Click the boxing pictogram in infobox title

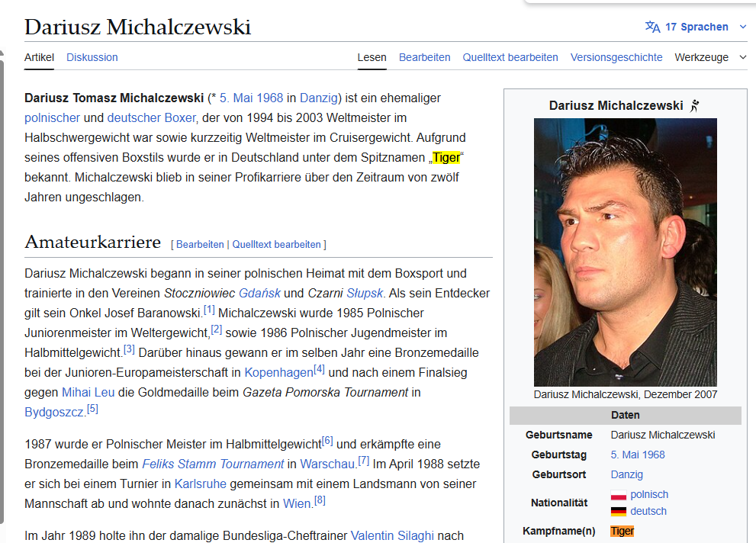click(695, 105)
